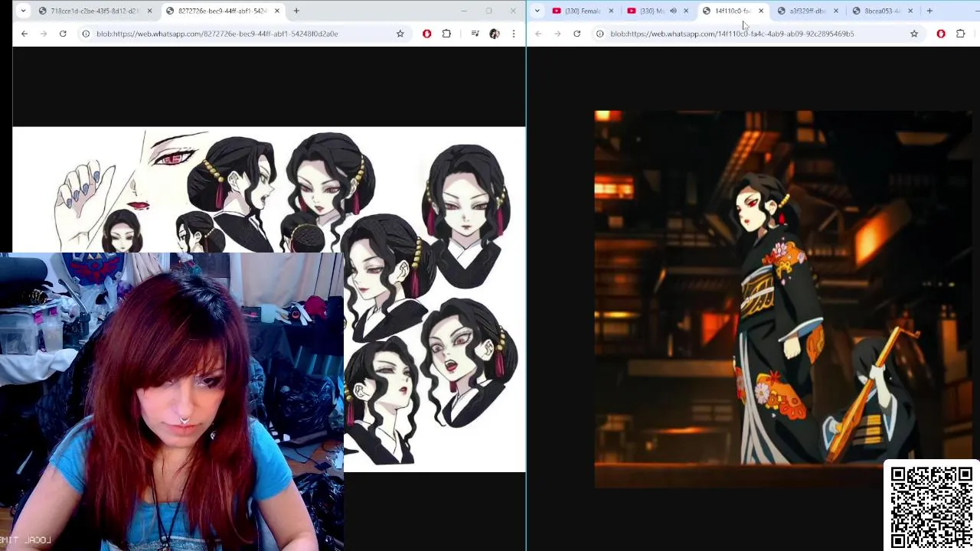This screenshot has height=551, width=980.
Task: Bookmark the page in right browser window
Action: pyautogui.click(x=913, y=34)
